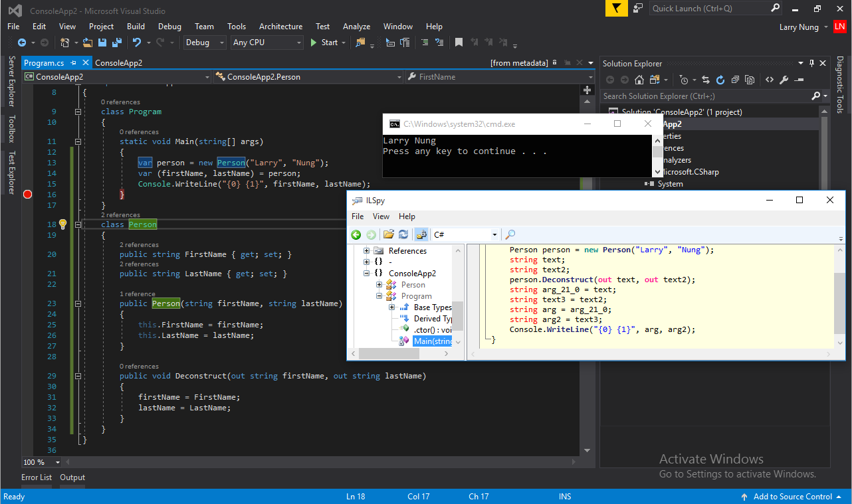Undo the last edit from the toolbar
852x504 pixels.
tap(136, 42)
